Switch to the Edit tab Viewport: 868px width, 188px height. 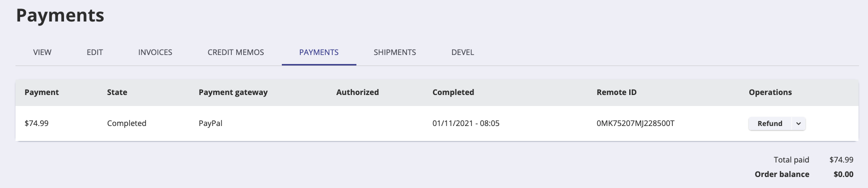click(x=95, y=52)
